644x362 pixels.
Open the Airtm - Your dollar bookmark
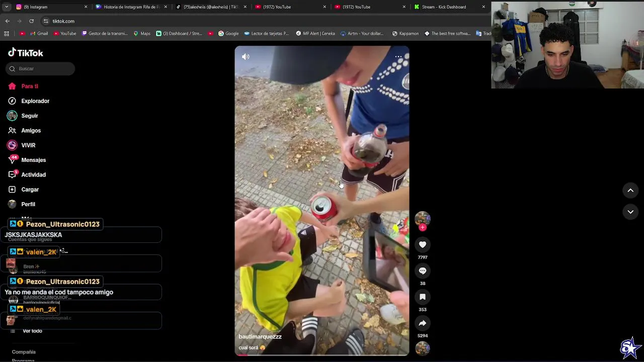(x=362, y=34)
